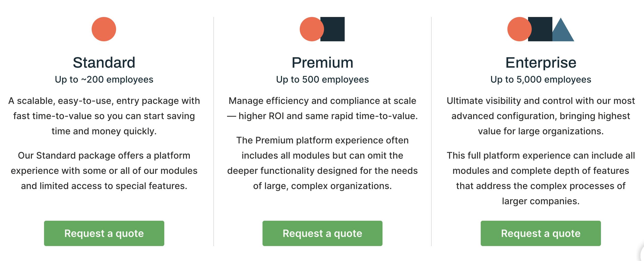The width and height of the screenshot is (644, 261).
Task: Request a quote for the Standard plan
Action: coord(104,233)
